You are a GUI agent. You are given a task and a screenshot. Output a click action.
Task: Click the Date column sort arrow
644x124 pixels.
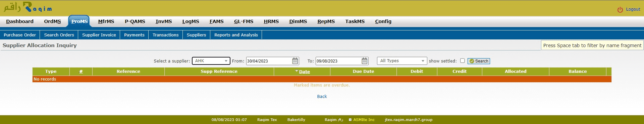[x=297, y=71]
